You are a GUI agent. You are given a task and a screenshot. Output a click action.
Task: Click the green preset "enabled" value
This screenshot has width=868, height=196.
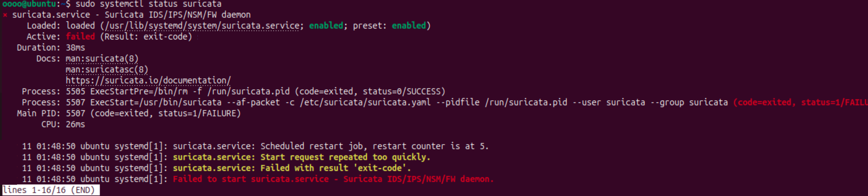[408, 26]
